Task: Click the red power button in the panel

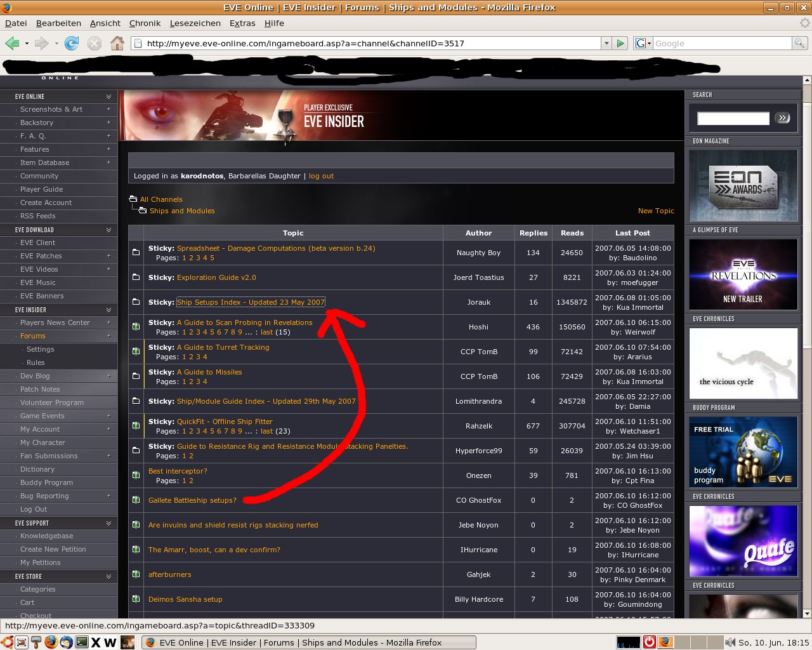Action: (x=650, y=642)
